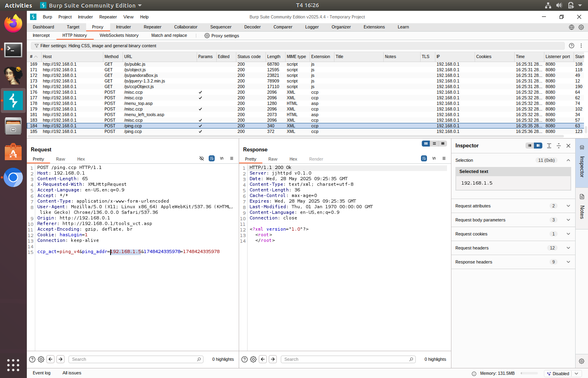Expand all Inspector sections
The height and width of the screenshot is (378, 588).
click(549, 146)
